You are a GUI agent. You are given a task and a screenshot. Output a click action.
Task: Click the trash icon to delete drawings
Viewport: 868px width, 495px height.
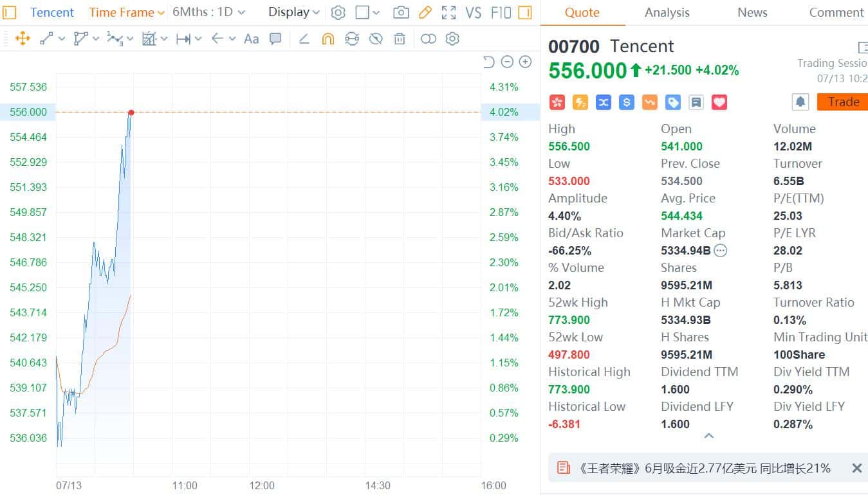(400, 39)
